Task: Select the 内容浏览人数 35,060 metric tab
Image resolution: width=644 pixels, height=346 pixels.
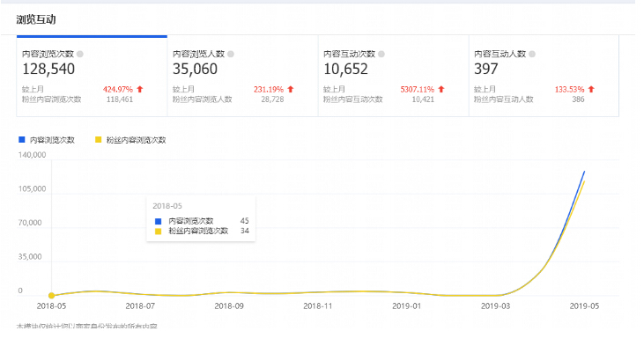Action: [x=243, y=77]
